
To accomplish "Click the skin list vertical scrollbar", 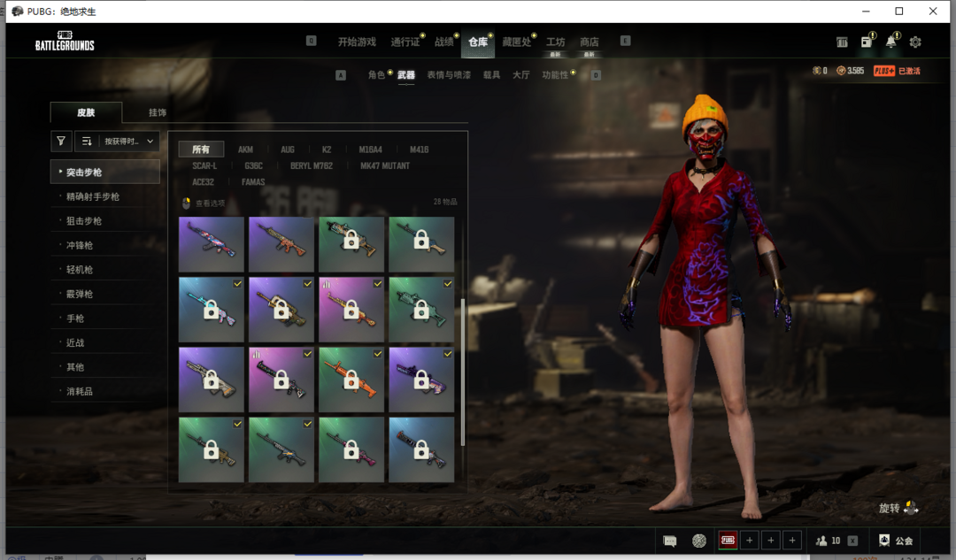I will [x=463, y=372].
